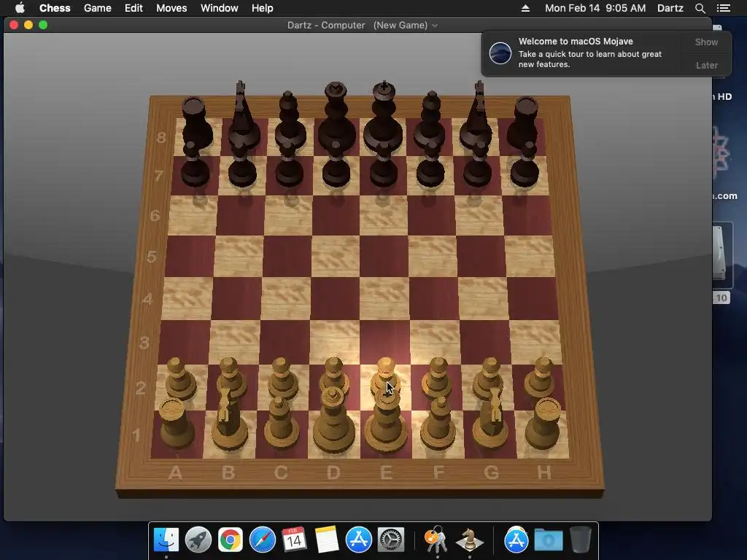
Task: Click the empty D4 square
Action: coord(334,298)
